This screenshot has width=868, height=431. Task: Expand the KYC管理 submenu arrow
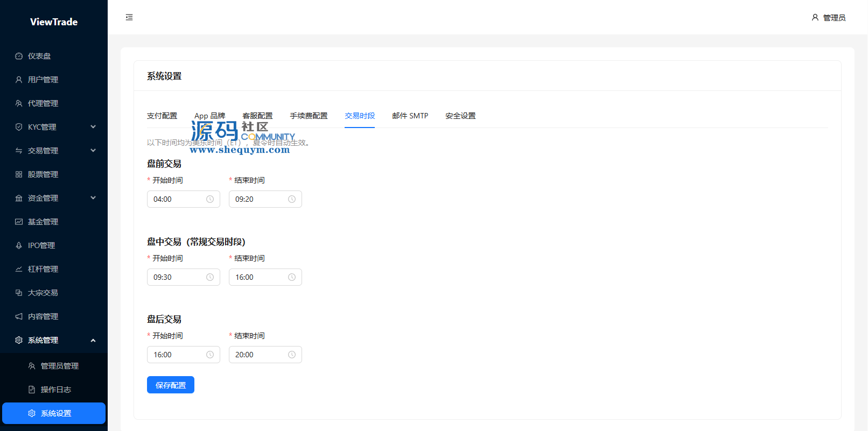93,127
